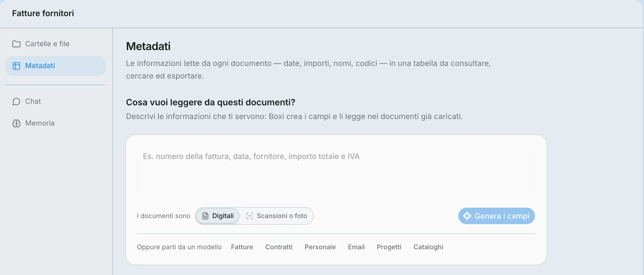This screenshot has height=275, width=644.
Task: Click the Metadati page heading
Action: (148, 46)
